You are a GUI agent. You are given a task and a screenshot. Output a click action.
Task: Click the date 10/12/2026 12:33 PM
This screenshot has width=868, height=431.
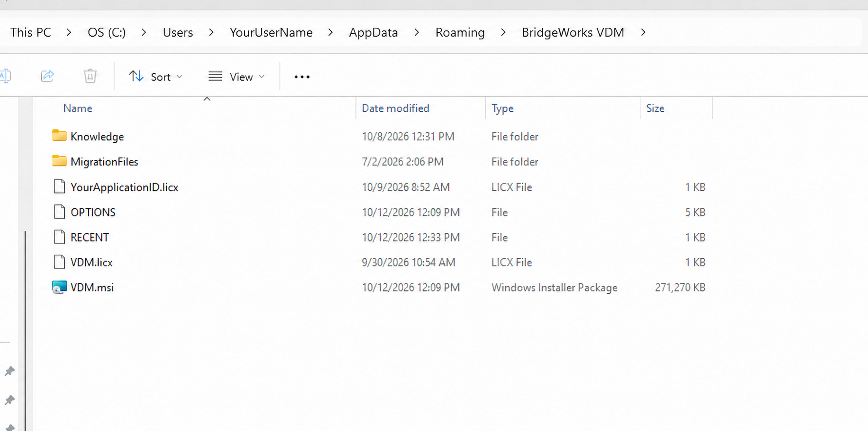tap(411, 237)
